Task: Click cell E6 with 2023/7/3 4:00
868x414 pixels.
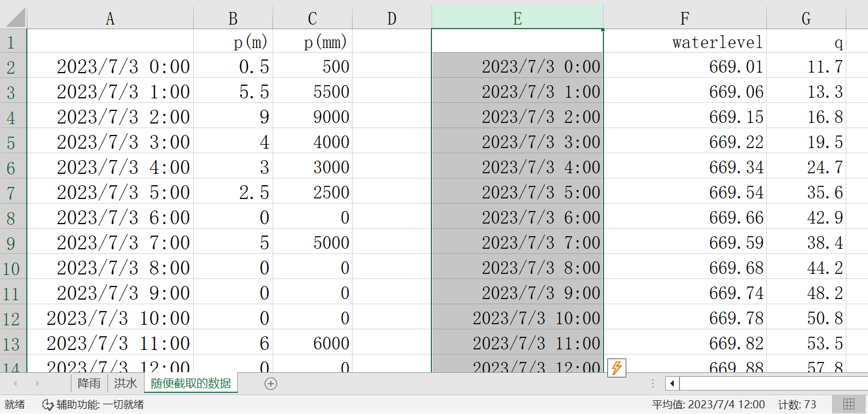Action: 517,167
